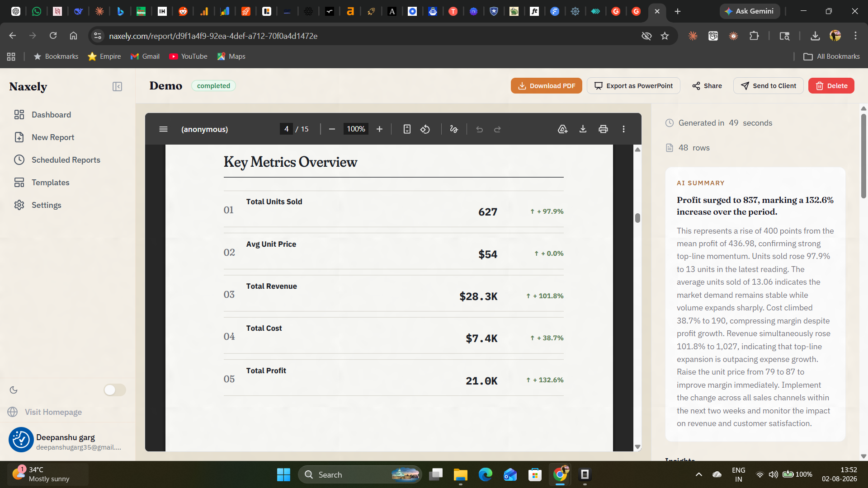Fit PDF page to width

click(407, 129)
